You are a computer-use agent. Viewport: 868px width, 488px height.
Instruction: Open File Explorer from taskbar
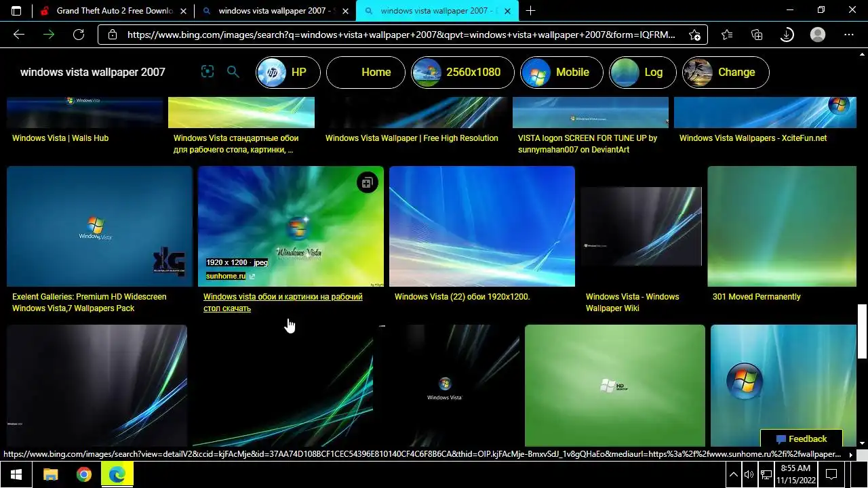point(51,474)
